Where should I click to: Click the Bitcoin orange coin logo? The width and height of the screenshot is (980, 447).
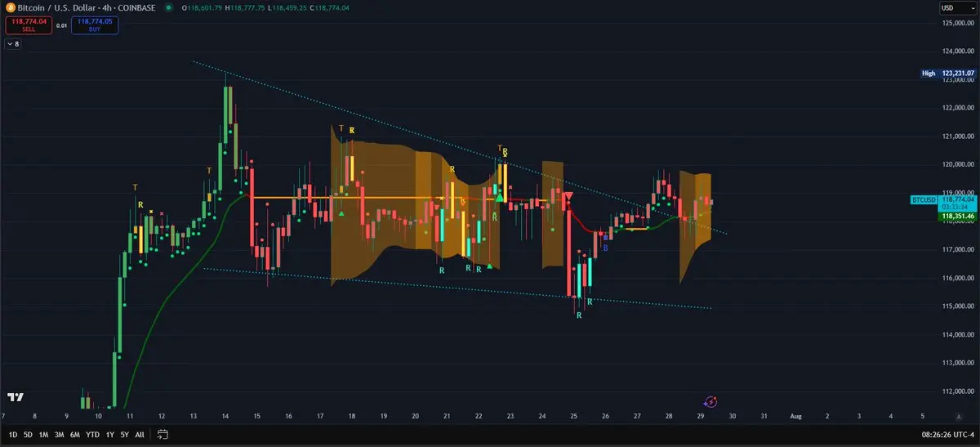(10, 7)
